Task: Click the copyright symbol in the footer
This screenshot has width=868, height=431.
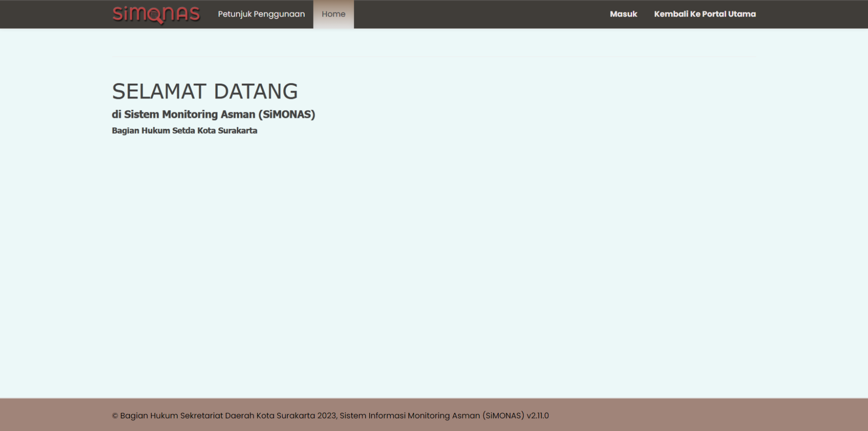Action: 115,416
